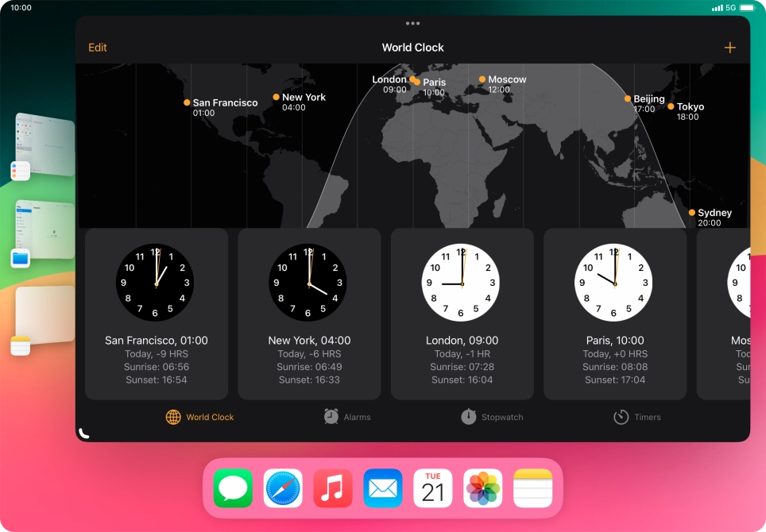Image resolution: width=766 pixels, height=532 pixels.
Task: Switch to the Reminders window thumbnail
Action: coord(44,145)
